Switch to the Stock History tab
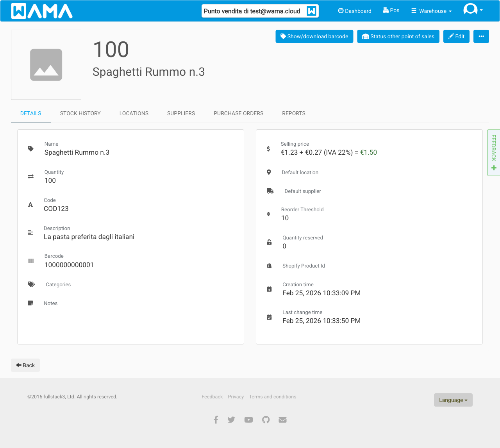The height and width of the screenshot is (448, 500). (x=80, y=113)
